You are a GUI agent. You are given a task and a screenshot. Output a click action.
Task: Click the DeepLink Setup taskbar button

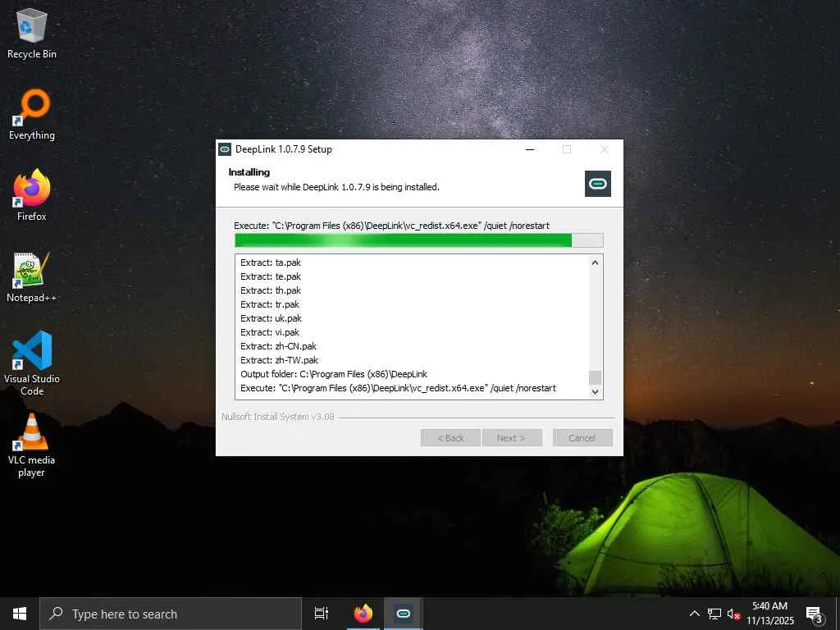tap(403, 614)
